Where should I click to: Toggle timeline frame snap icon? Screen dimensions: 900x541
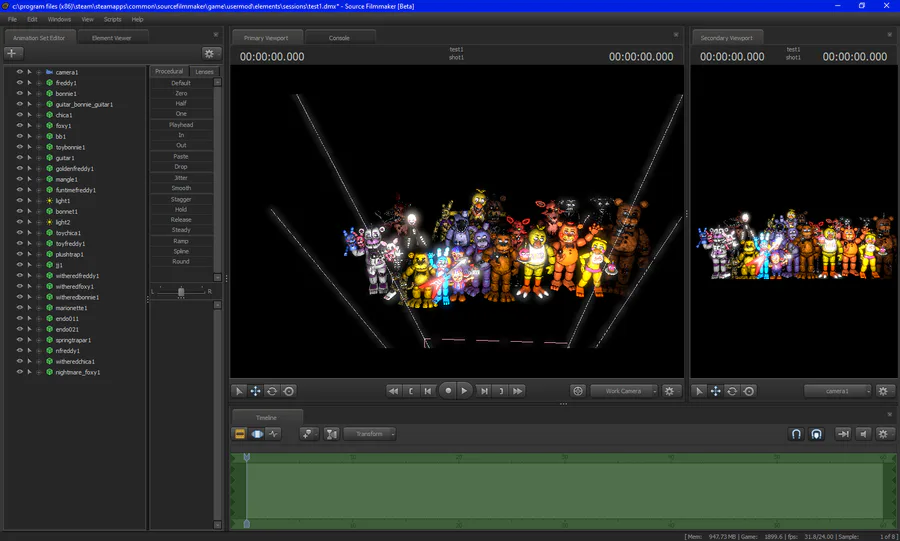pyautogui.click(x=816, y=434)
